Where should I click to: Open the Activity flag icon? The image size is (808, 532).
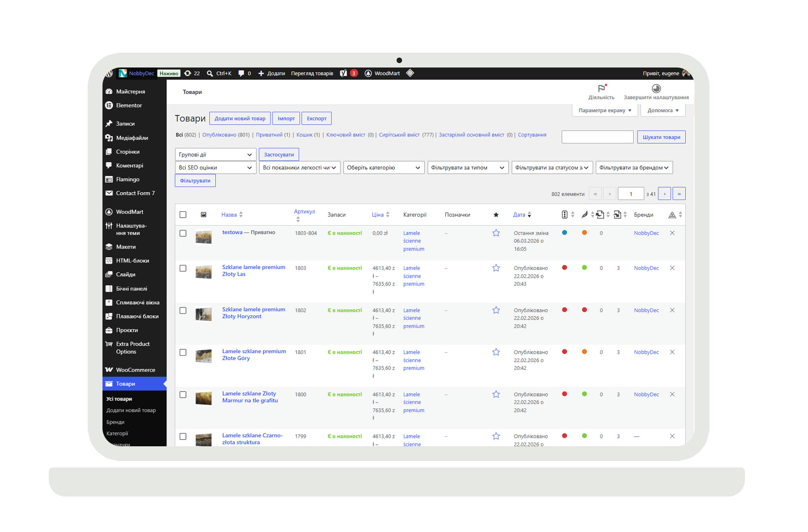coord(602,88)
